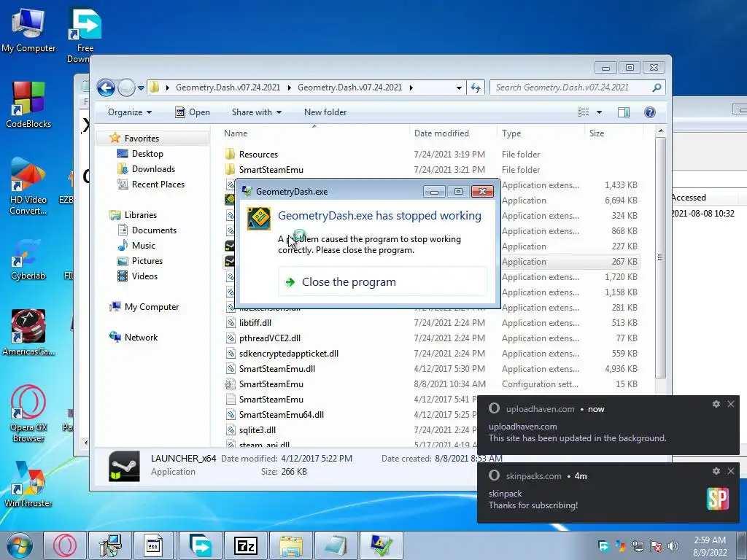Screen dimensions: 747x560
Task: Click the volume speaker icon in system tray
Action: [673, 545]
